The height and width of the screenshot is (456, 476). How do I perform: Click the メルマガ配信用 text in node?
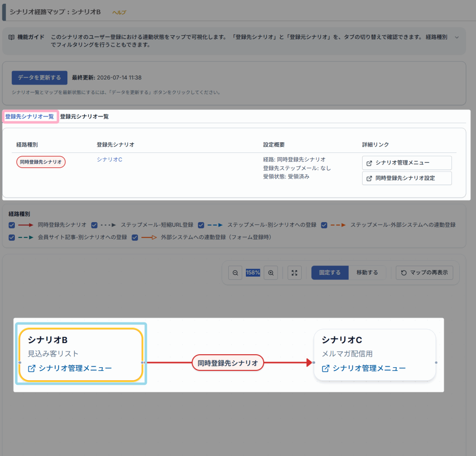coord(347,354)
